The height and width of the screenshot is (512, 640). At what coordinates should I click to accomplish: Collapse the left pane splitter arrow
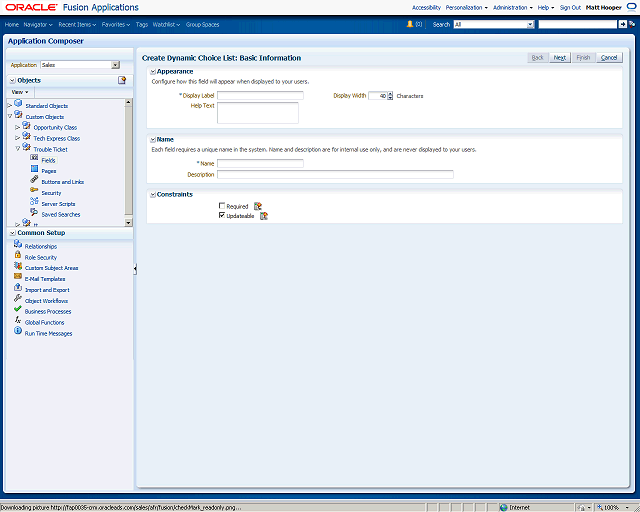click(135, 269)
